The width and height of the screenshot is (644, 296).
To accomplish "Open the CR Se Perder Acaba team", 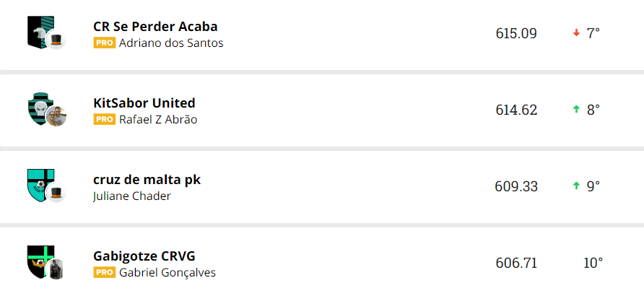I will coord(155,27).
